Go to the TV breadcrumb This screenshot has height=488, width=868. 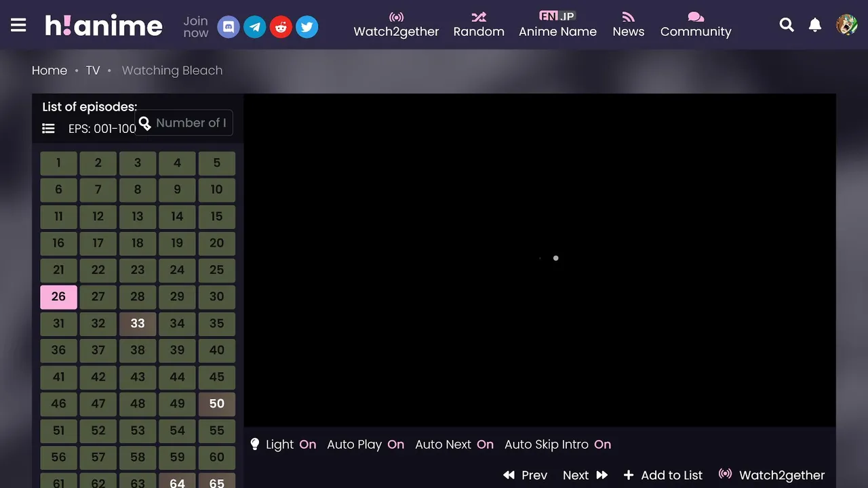tap(93, 70)
